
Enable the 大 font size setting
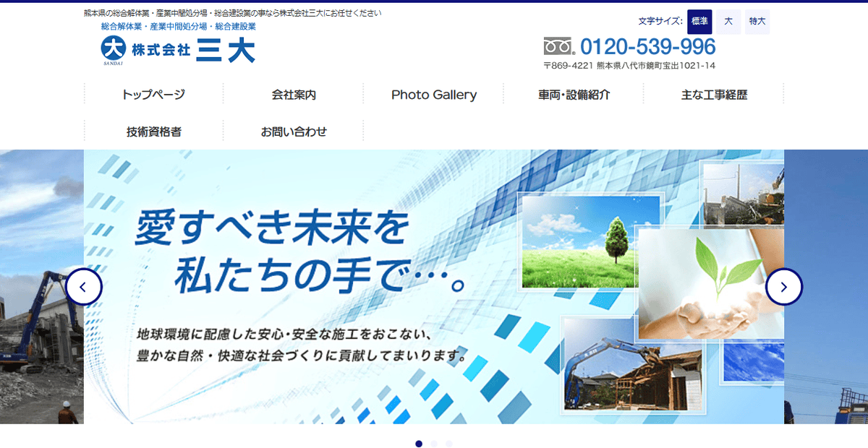click(x=728, y=22)
